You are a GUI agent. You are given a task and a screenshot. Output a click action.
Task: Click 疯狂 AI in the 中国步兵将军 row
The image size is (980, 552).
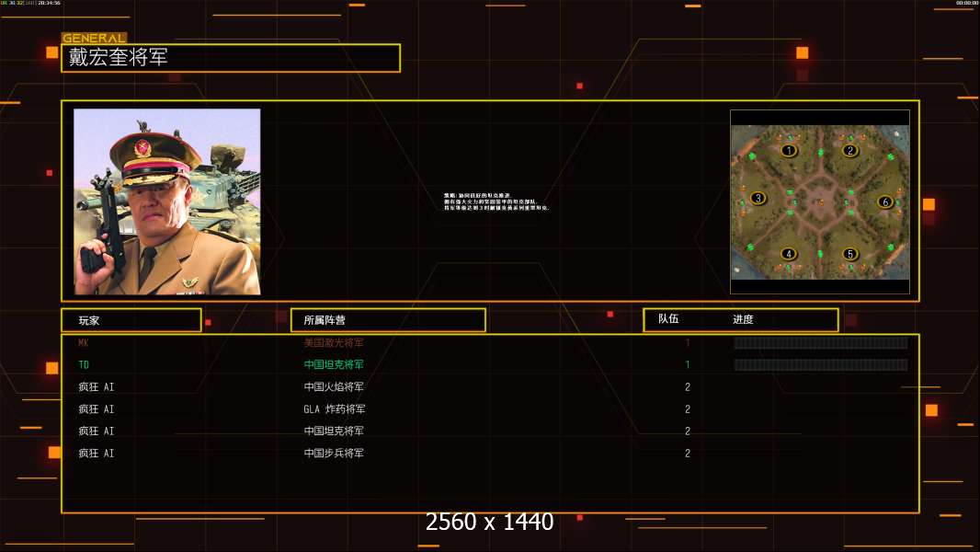(97, 454)
